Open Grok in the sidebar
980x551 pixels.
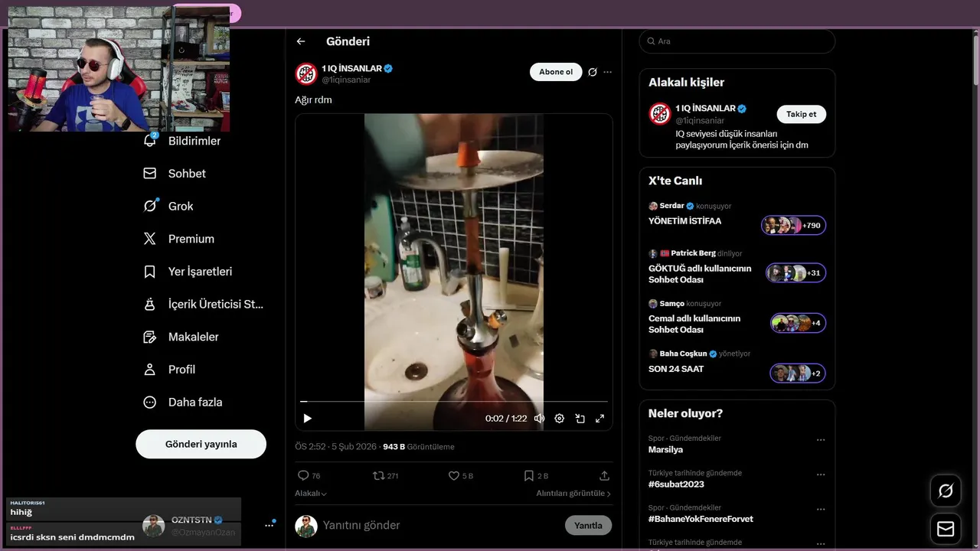[x=168, y=206]
